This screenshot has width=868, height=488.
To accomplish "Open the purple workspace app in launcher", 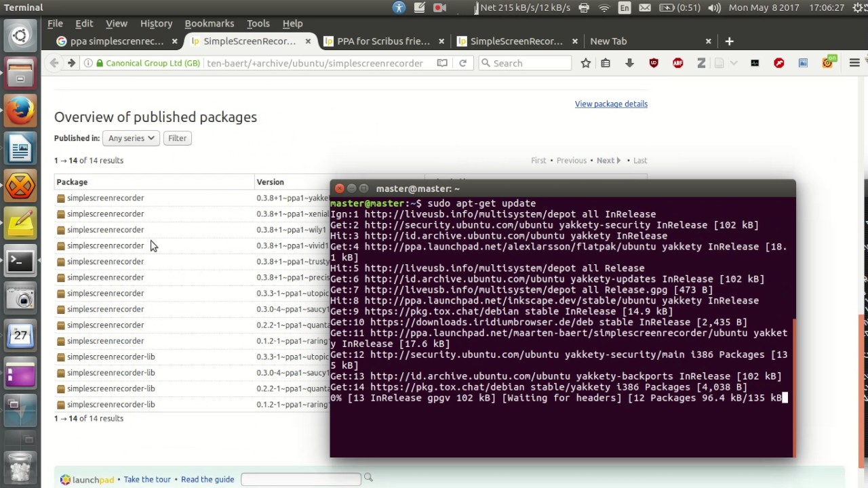I will coord(20,372).
